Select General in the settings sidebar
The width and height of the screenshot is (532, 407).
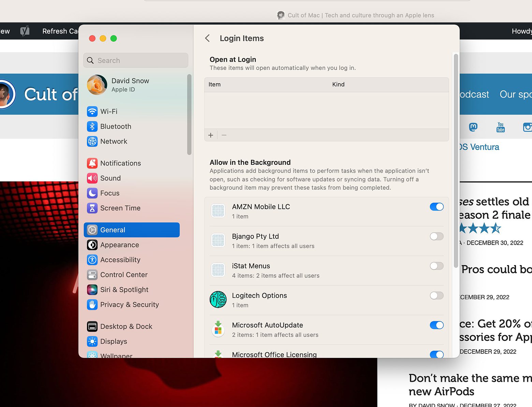point(113,230)
